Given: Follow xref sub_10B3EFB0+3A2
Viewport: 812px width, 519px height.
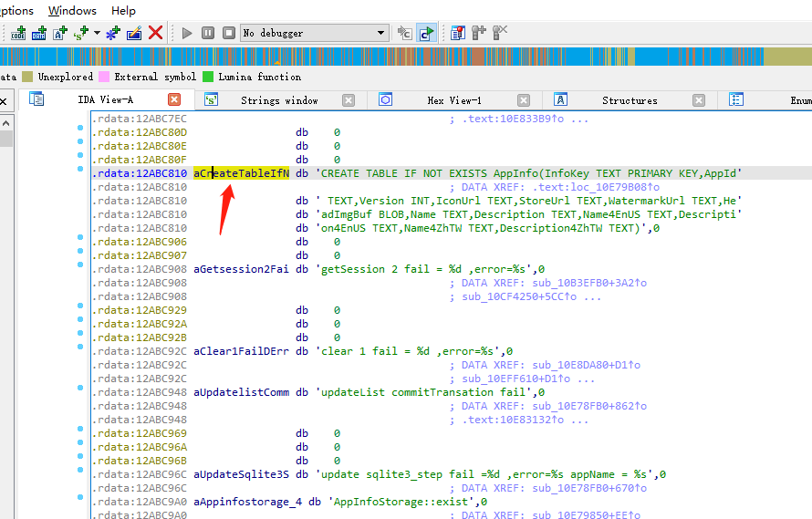Looking at the screenshot, I should [589, 283].
